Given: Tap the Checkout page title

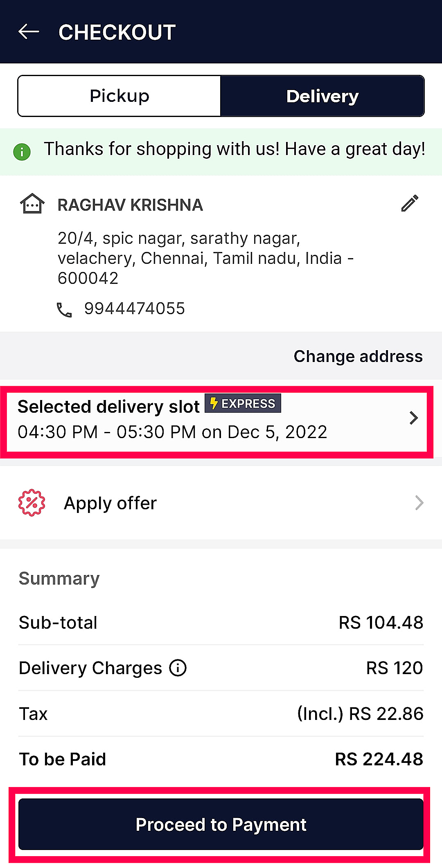Looking at the screenshot, I should click(x=117, y=32).
